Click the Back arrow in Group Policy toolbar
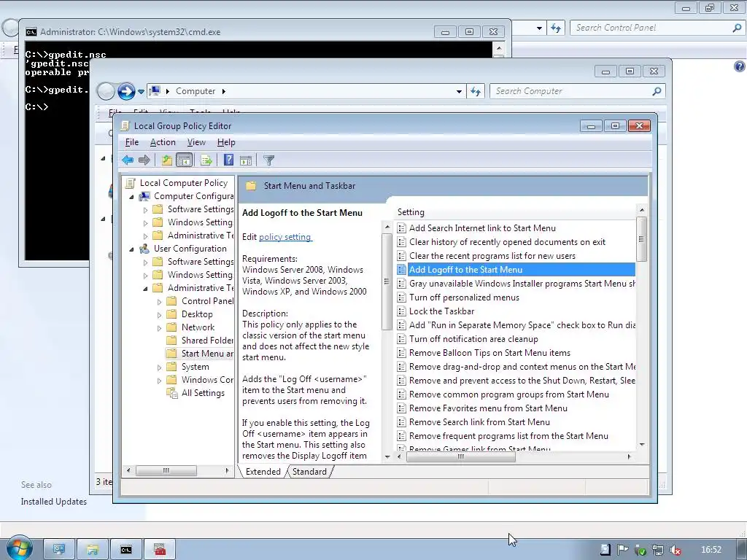 127,160
